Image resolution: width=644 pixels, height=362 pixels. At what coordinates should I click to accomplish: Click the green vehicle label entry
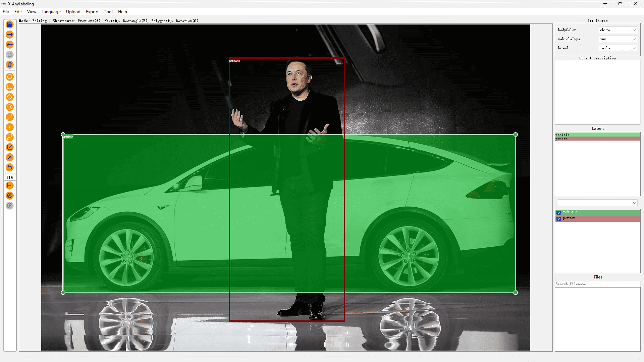(x=597, y=135)
